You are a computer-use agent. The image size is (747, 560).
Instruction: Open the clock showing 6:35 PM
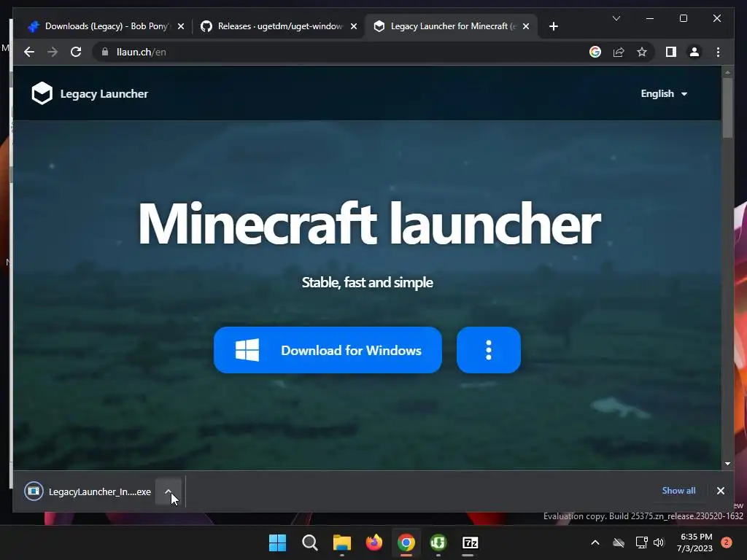(x=694, y=542)
